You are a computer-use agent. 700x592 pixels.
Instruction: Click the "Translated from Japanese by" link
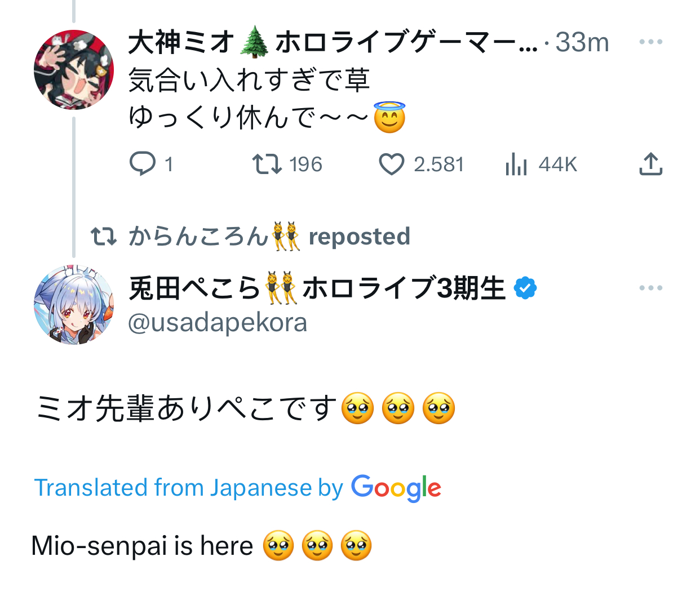[x=189, y=488]
